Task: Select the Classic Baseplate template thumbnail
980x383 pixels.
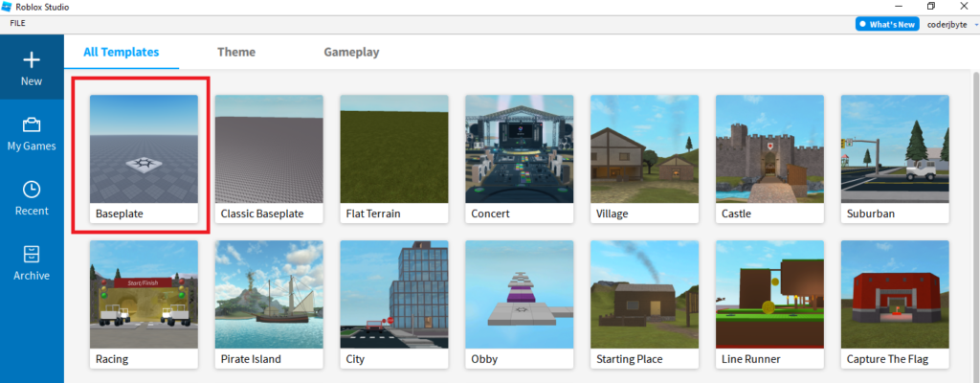Action: click(269, 149)
